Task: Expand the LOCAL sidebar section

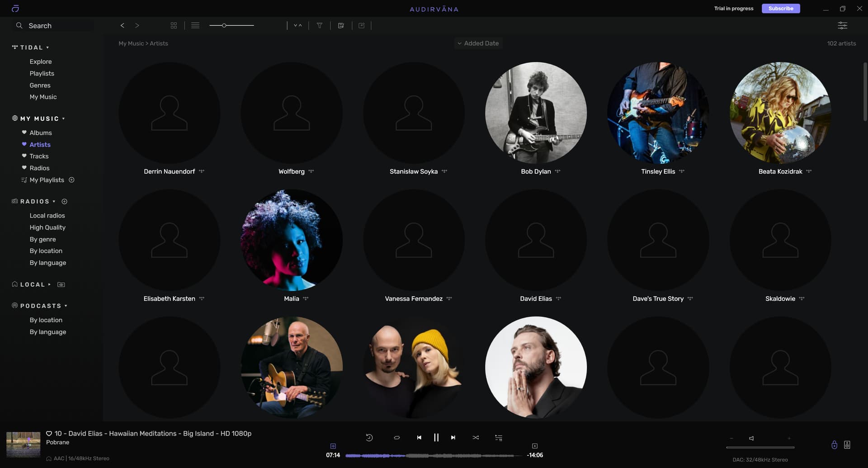Action: tap(49, 284)
